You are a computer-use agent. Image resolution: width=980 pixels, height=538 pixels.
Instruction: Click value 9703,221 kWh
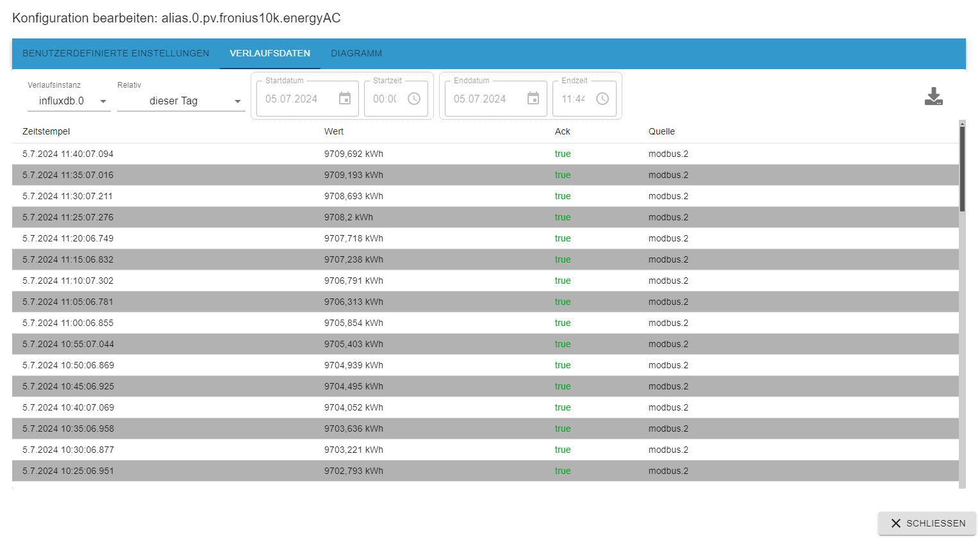[354, 450]
